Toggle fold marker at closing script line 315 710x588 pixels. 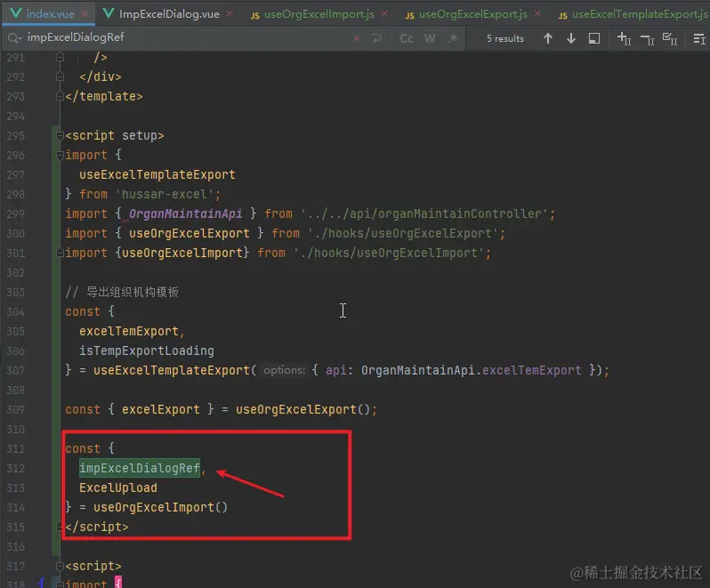click(x=60, y=527)
